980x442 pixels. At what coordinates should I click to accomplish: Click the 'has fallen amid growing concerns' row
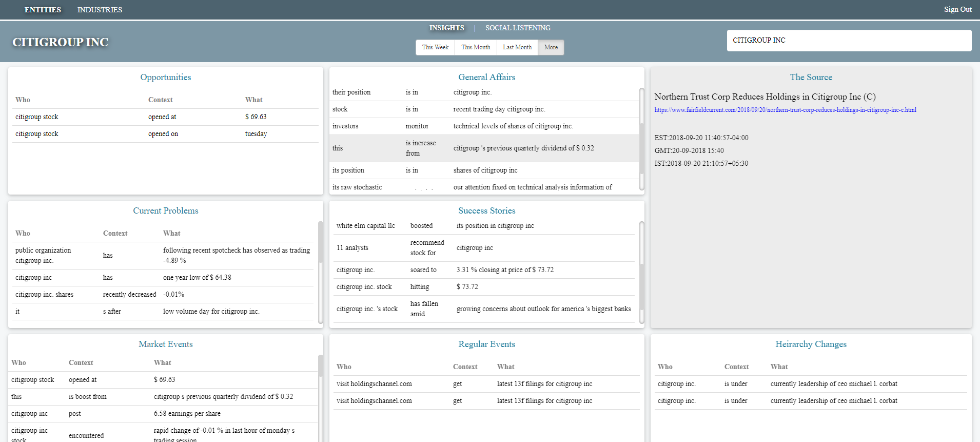click(x=484, y=309)
